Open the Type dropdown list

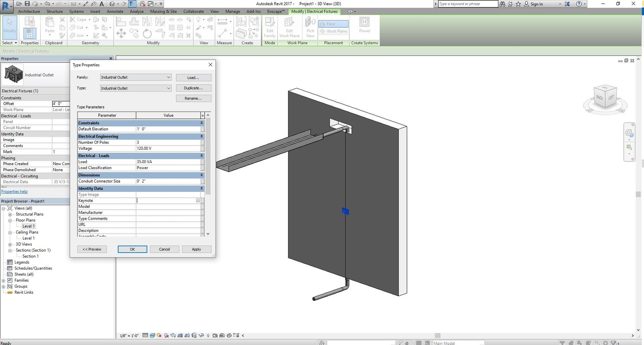pos(136,88)
